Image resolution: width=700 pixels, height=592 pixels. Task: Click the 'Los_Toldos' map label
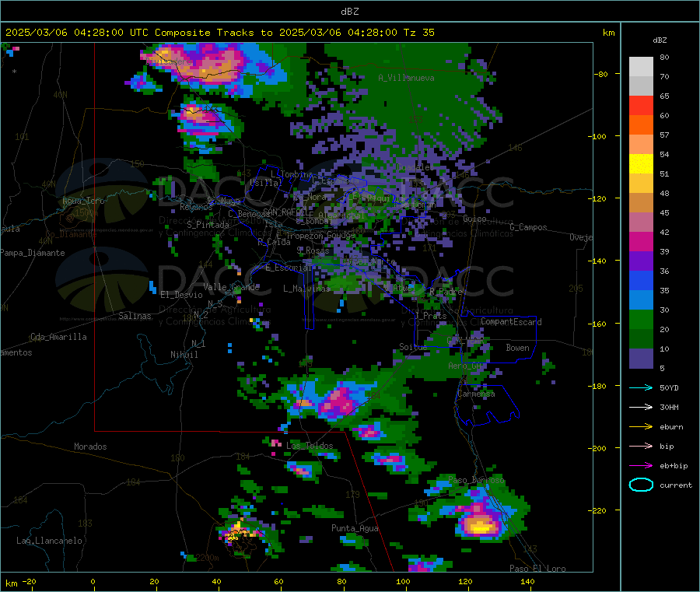pyautogui.click(x=310, y=446)
